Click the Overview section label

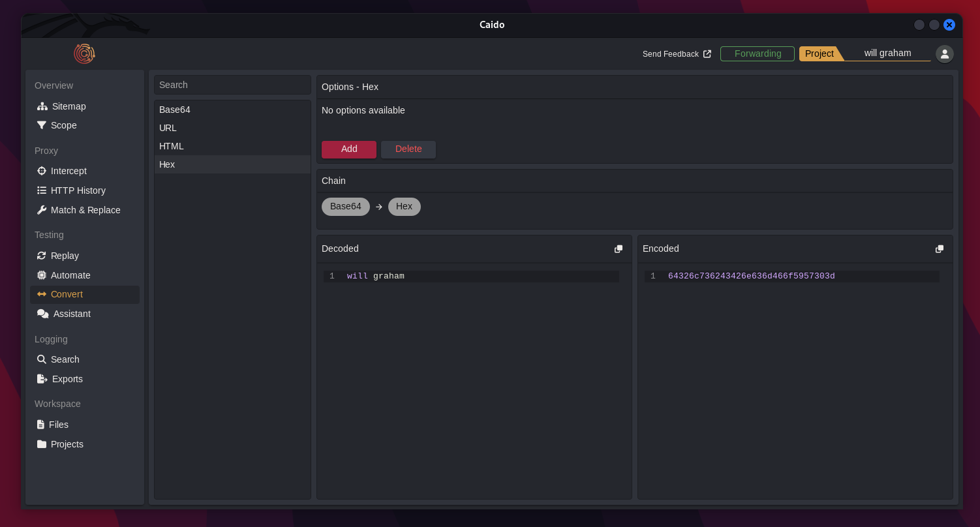pos(54,85)
